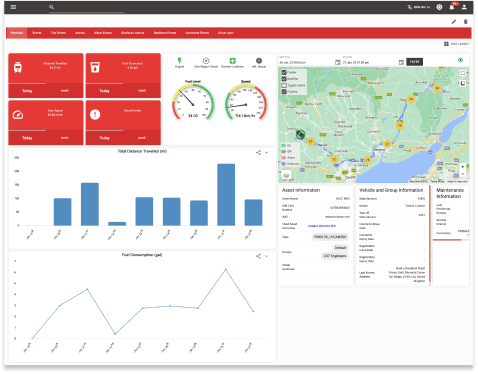478x374 pixels.
Task: Click the green vehicle marker on the map
Action: pyautogui.click(x=300, y=134)
